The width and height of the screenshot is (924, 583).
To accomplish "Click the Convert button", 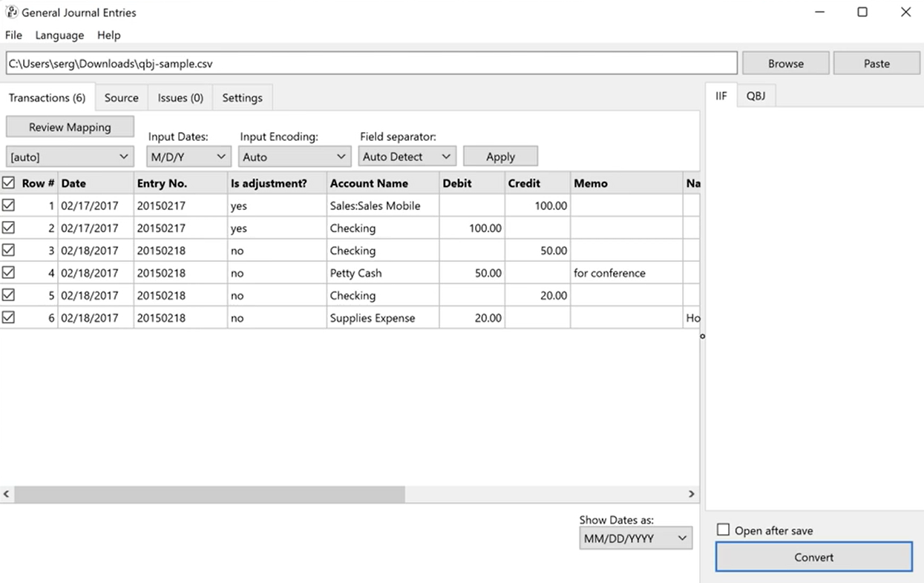I will [814, 557].
